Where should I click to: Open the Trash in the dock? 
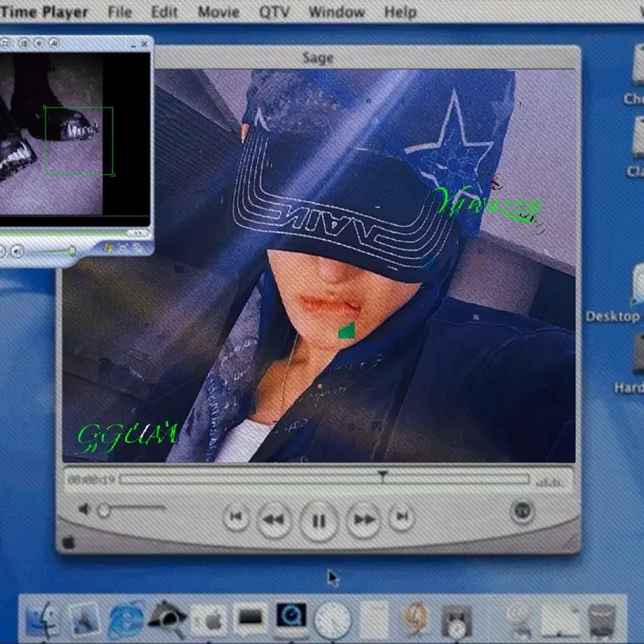click(x=601, y=621)
